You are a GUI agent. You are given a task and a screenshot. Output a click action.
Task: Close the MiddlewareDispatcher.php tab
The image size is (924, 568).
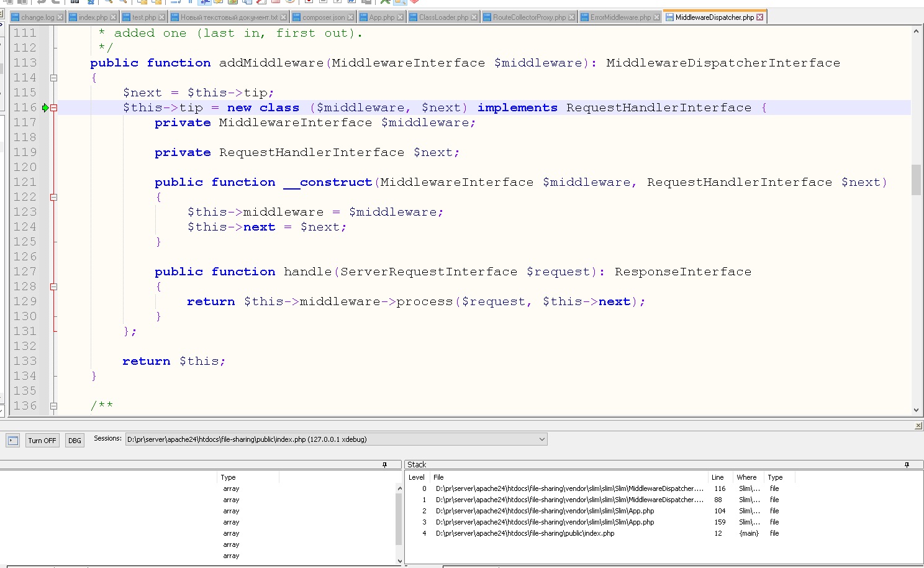click(759, 17)
